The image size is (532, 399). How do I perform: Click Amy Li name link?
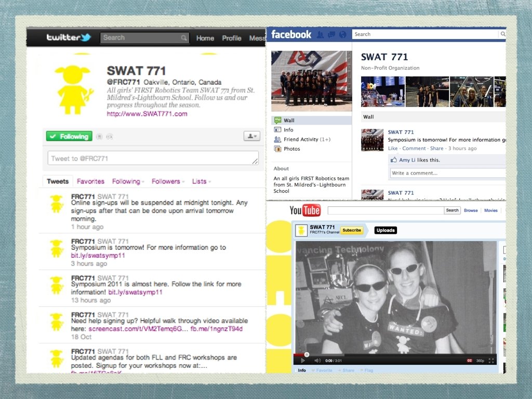click(407, 160)
